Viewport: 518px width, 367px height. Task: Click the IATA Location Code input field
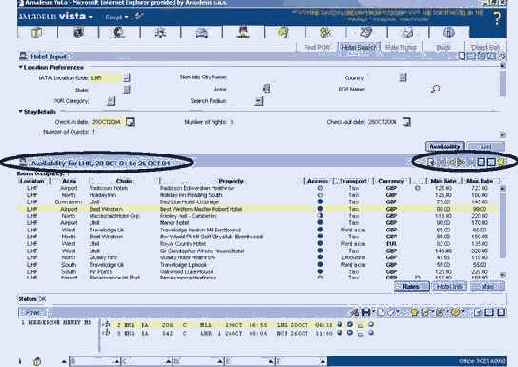[106, 78]
